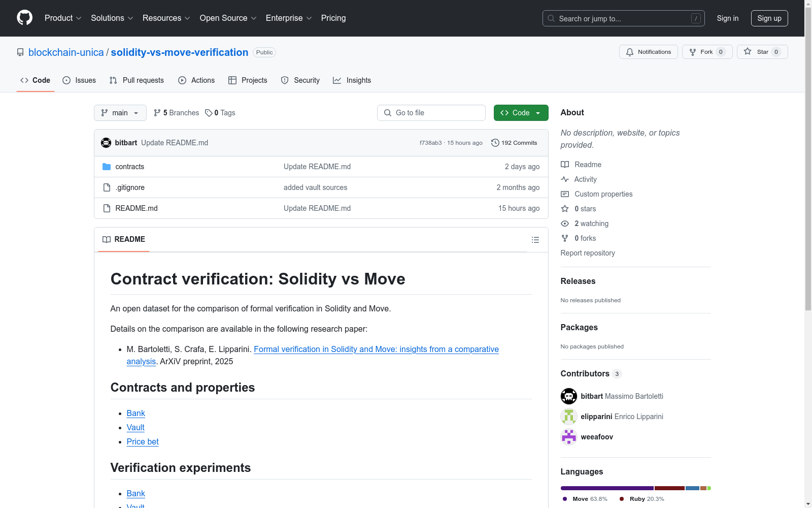Viewport: 812px width, 508px height.
Task: Click the Search or jump to field
Action: click(x=624, y=18)
